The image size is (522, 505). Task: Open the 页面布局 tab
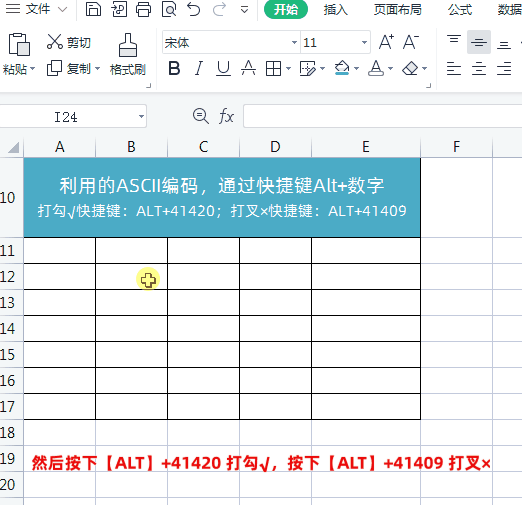point(397,9)
